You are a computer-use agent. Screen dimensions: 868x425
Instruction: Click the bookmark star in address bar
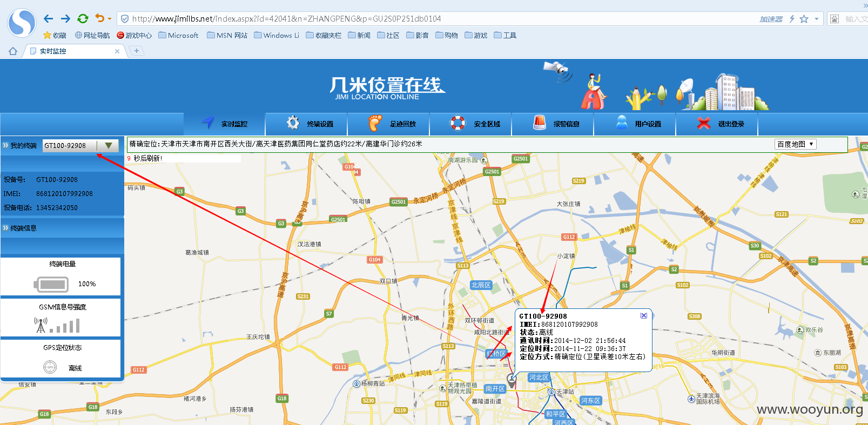click(804, 19)
